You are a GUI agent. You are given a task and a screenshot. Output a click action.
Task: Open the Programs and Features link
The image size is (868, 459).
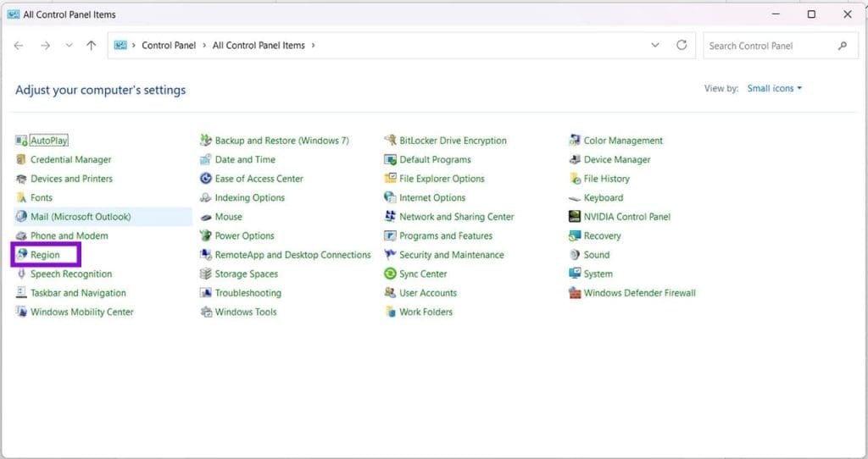(x=446, y=235)
